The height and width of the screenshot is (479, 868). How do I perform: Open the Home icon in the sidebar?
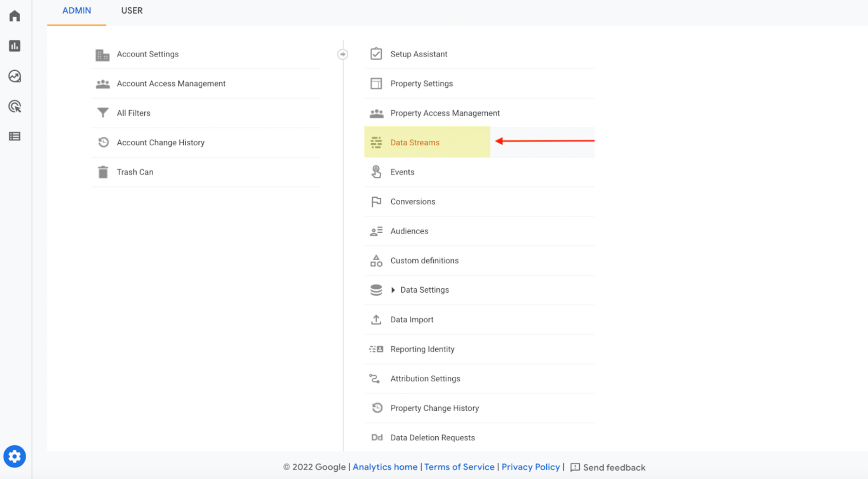tap(15, 16)
